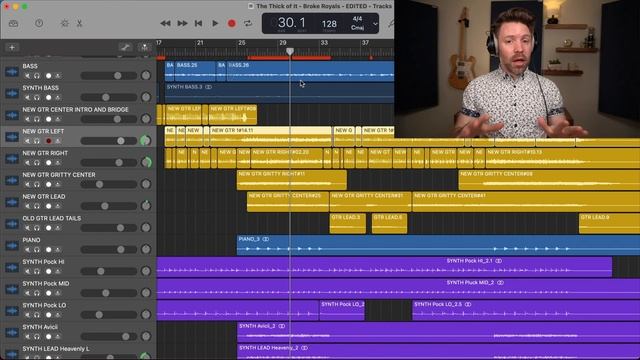Select the NEW GTR RIGHT track icon
The image size is (640, 360).
pyautogui.click(x=12, y=158)
